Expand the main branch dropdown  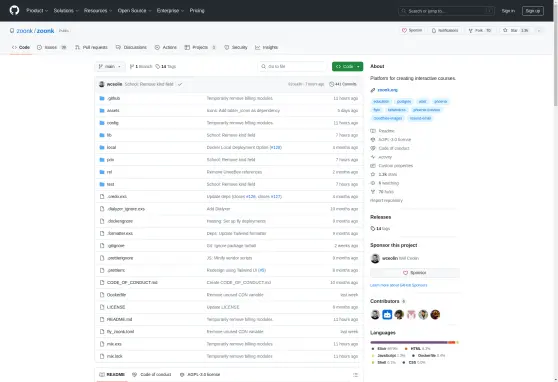tap(110, 67)
